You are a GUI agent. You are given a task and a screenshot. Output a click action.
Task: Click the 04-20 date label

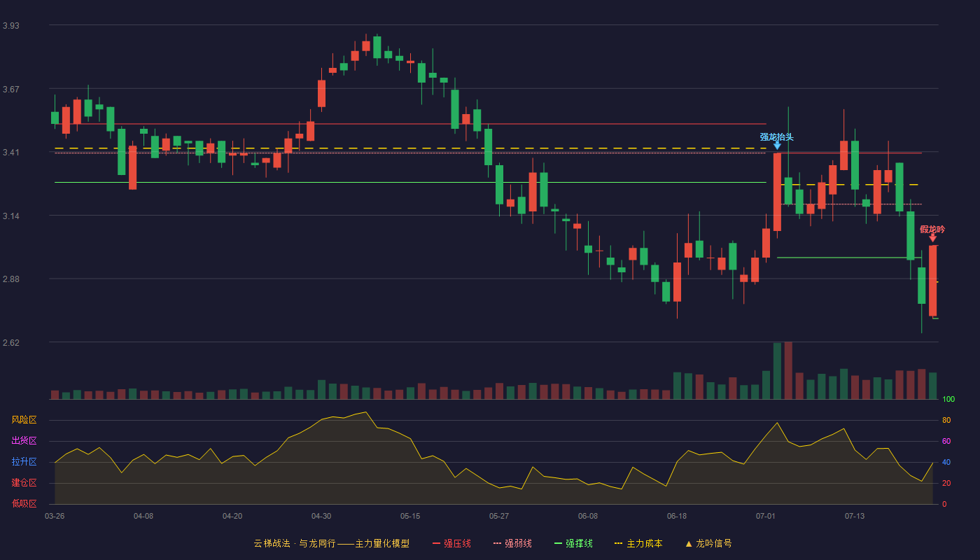(x=232, y=516)
